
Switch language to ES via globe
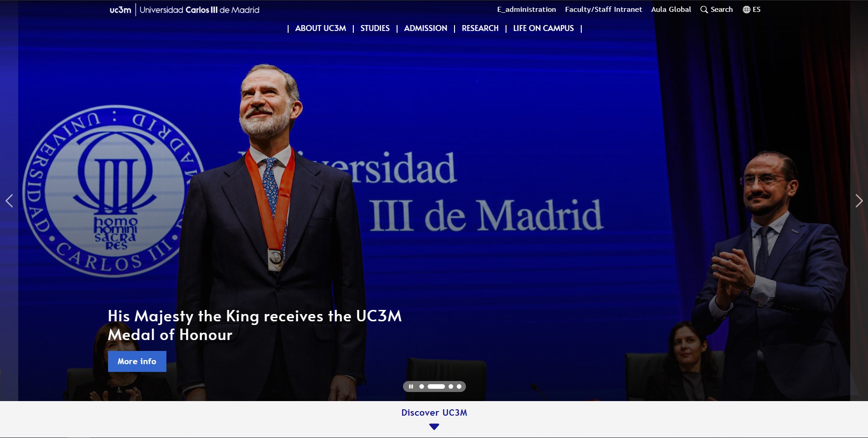click(x=751, y=10)
